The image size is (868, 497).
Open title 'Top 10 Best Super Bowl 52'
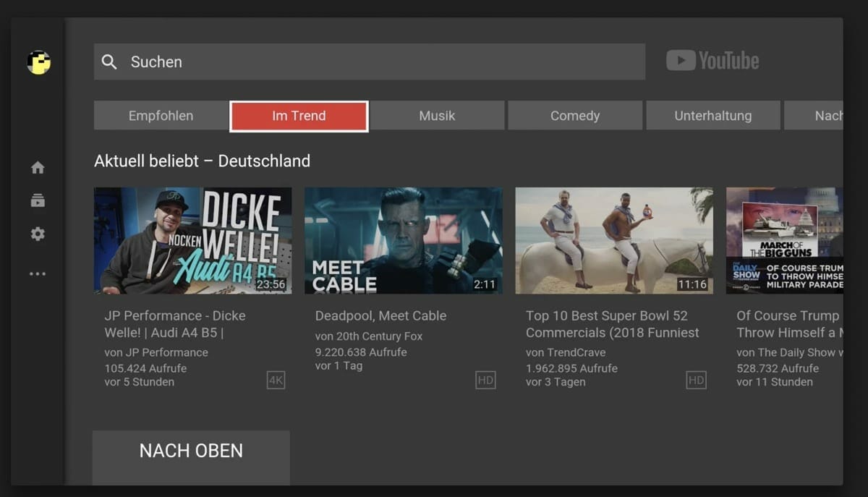[613, 324]
